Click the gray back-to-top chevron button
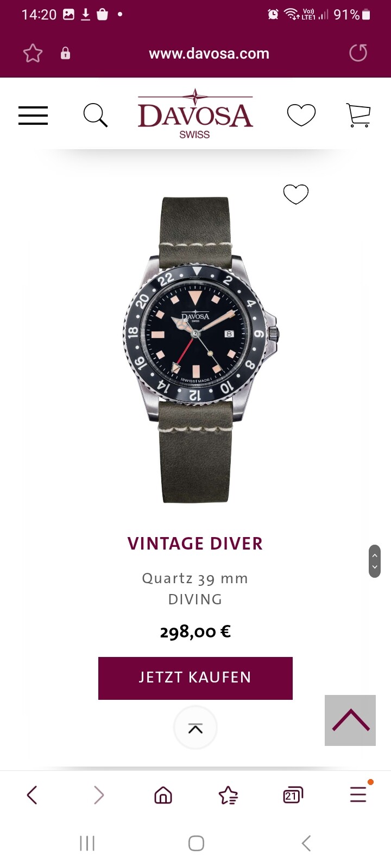This screenshot has width=391, height=868. pyautogui.click(x=350, y=720)
